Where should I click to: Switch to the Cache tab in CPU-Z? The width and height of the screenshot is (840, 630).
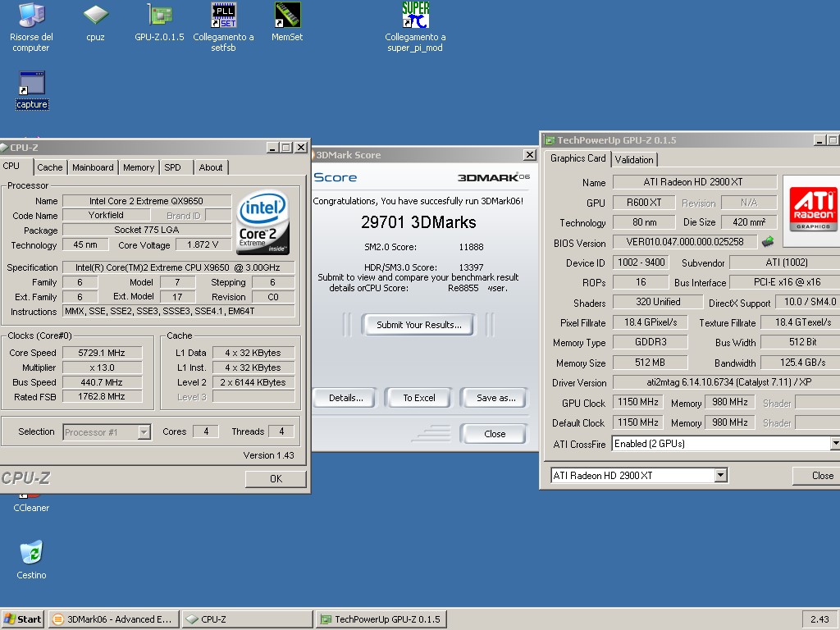click(x=50, y=167)
